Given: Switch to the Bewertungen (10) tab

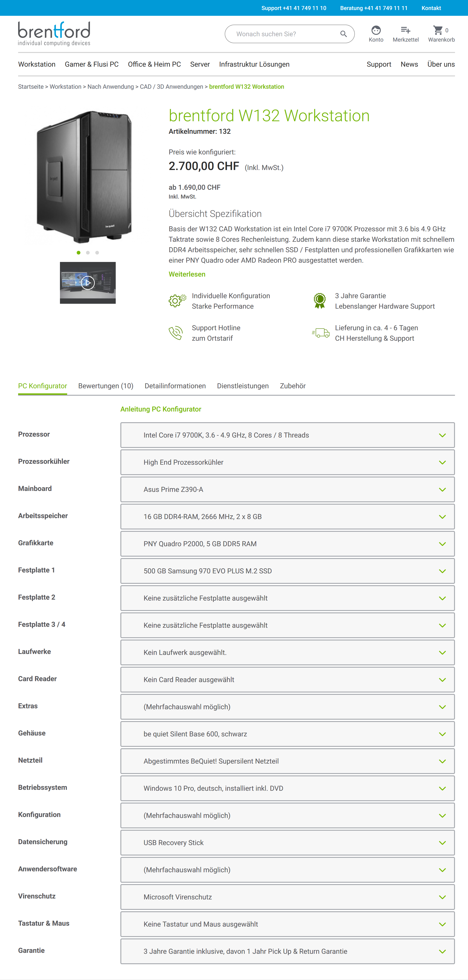Looking at the screenshot, I should click(106, 386).
